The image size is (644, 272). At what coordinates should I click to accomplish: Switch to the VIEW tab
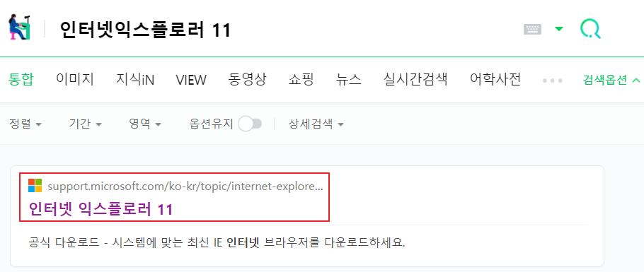click(x=191, y=80)
